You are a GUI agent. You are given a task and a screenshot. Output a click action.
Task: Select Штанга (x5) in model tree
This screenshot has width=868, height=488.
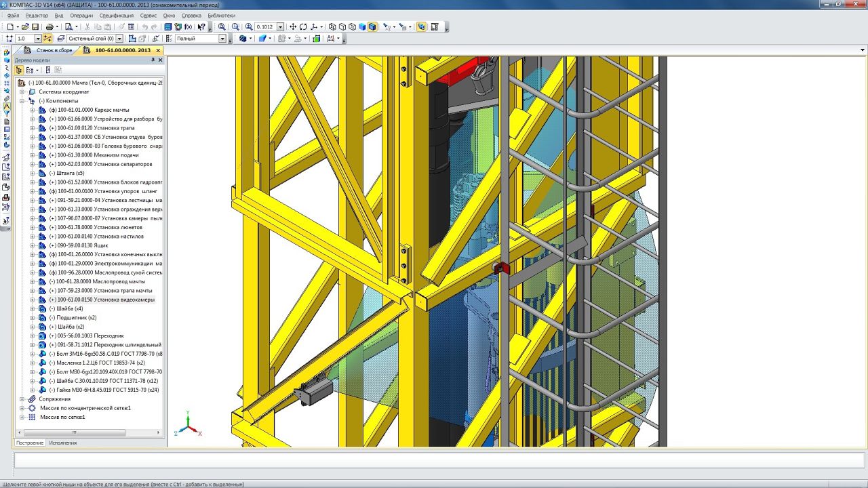(x=66, y=173)
